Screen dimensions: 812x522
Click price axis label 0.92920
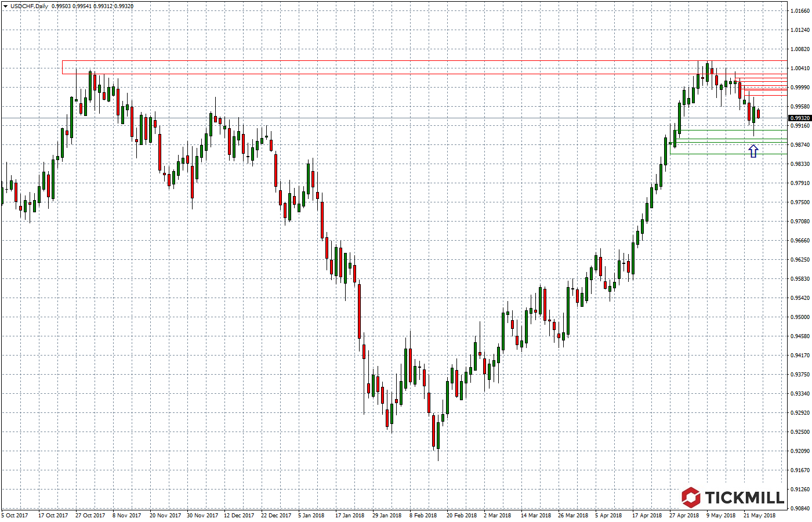(x=800, y=413)
